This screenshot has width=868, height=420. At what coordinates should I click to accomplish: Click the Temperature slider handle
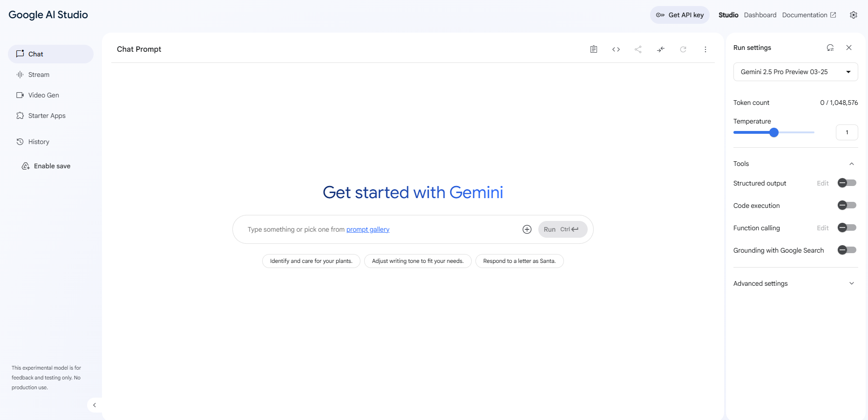tap(774, 132)
